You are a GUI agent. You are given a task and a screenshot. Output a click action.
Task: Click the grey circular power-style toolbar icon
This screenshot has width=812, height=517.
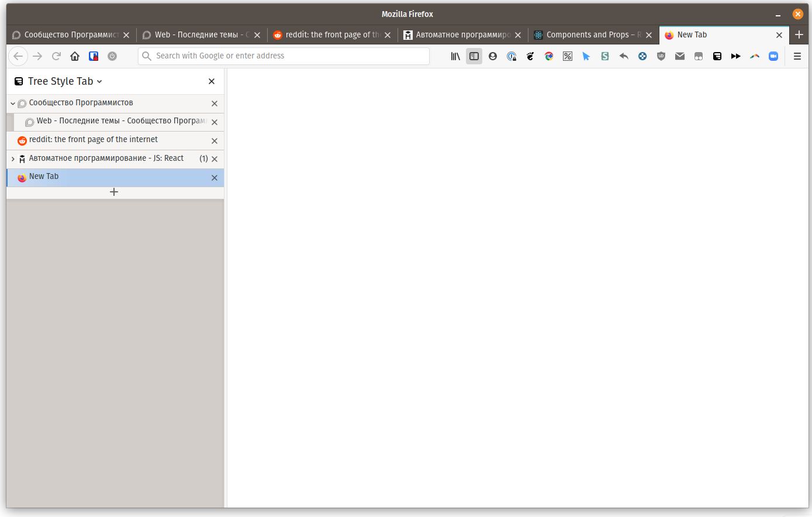click(112, 56)
